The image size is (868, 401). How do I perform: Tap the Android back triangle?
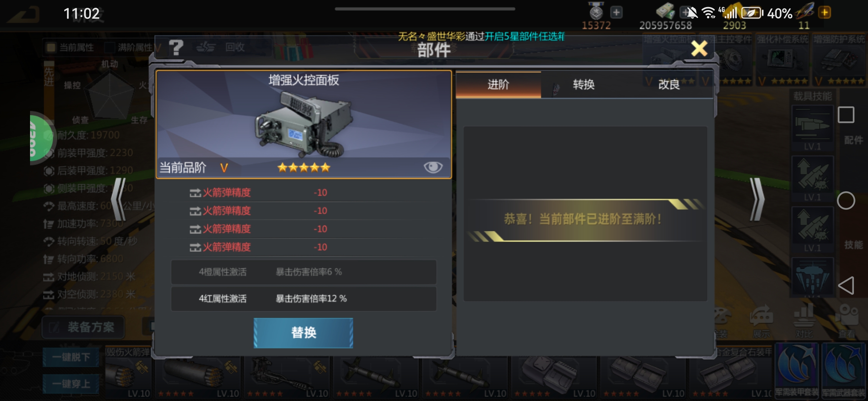pos(846,286)
